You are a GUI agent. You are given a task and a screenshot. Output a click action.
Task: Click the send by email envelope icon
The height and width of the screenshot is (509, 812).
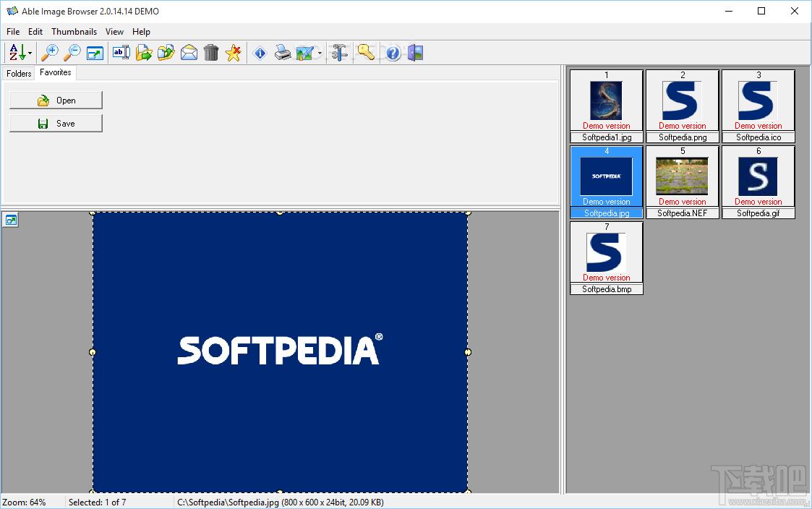[x=189, y=53]
